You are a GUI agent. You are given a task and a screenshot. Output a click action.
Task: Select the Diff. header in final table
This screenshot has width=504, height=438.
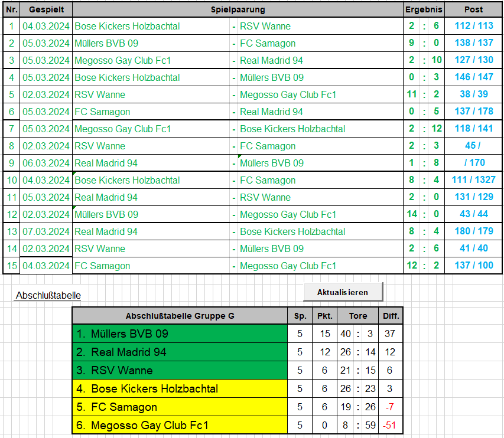pyautogui.click(x=391, y=316)
